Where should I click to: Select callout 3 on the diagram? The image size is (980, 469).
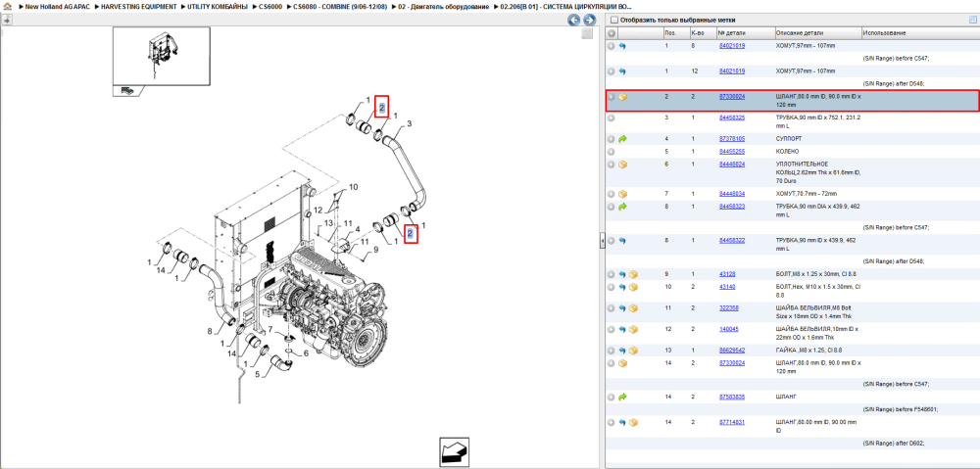coord(410,123)
